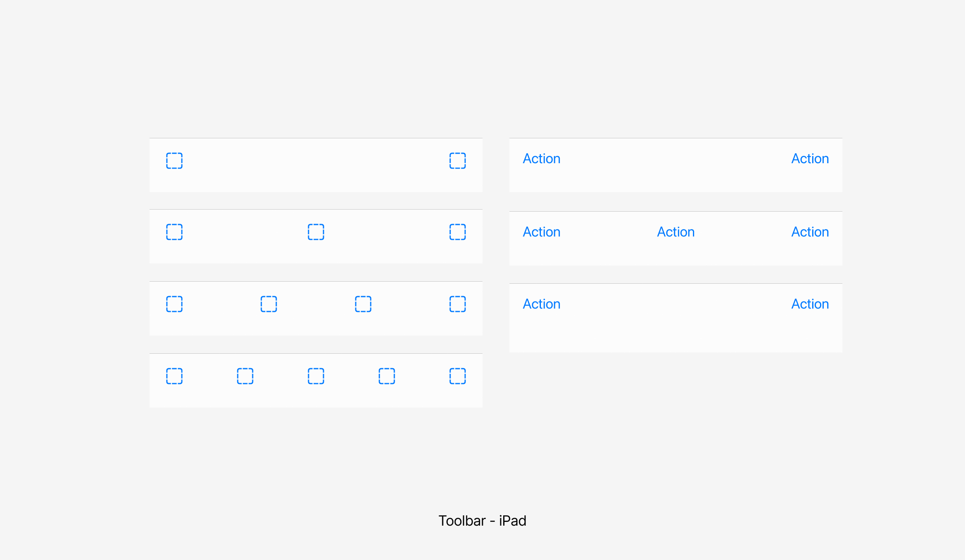Click third placeholder icon in the four-icon toolbar
965x560 pixels.
pos(363,304)
